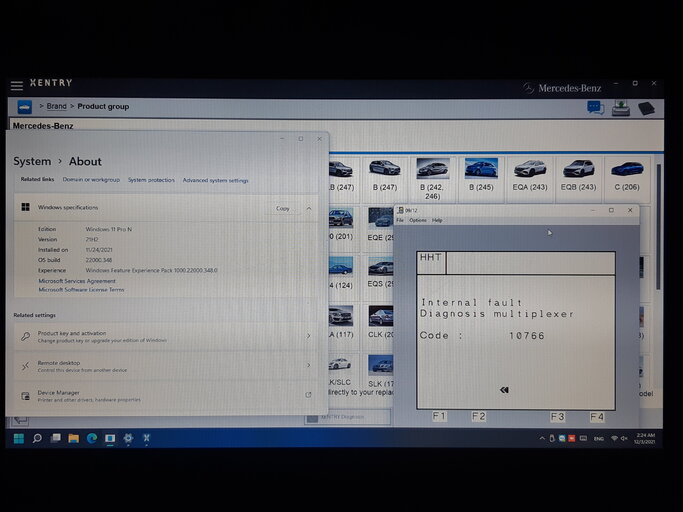Collapse the Windows specifications section

click(309, 208)
